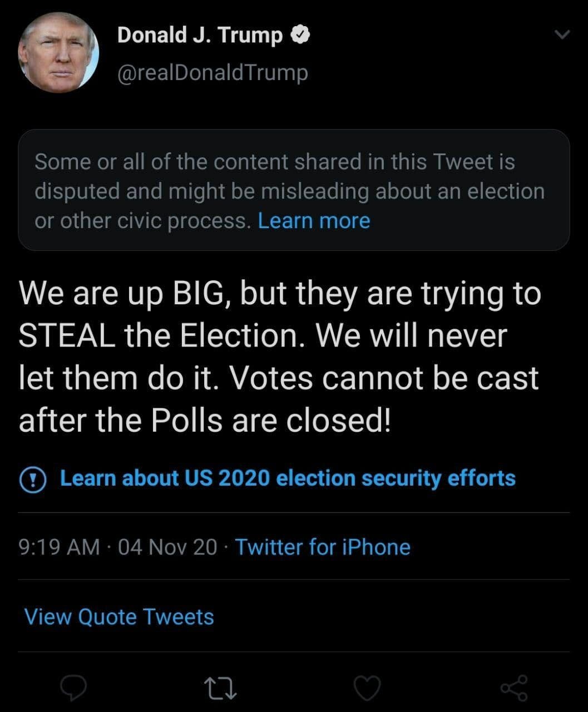Tap the share icon below the tweet
Screen dimensions: 588x712
click(x=514, y=688)
